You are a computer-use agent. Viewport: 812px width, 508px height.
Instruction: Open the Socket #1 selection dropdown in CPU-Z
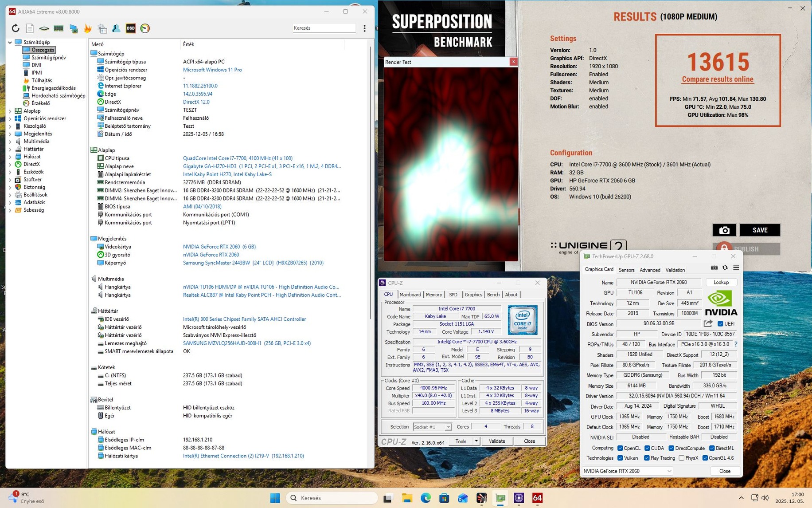pyautogui.click(x=432, y=427)
